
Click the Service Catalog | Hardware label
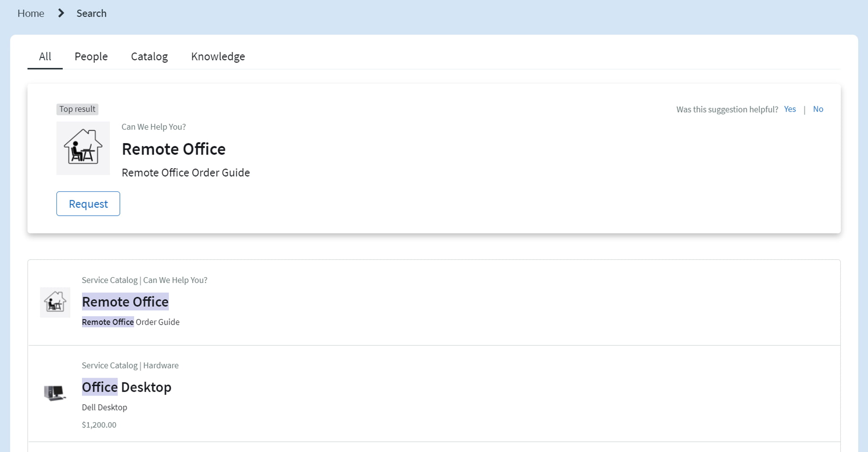click(x=130, y=365)
